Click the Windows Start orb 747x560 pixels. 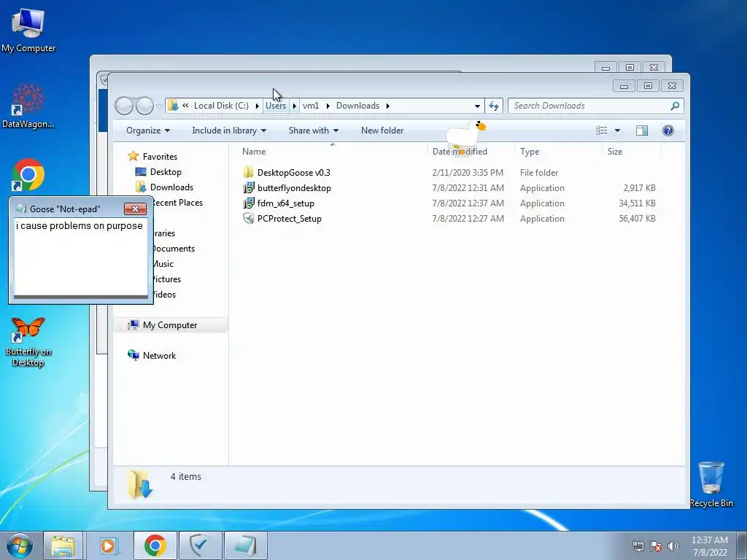(x=20, y=545)
